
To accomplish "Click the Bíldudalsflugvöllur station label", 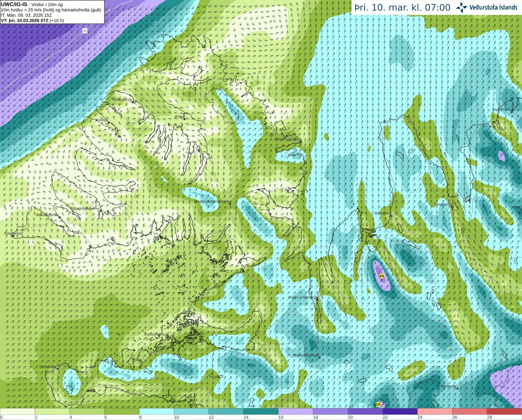I will click(x=85, y=208).
